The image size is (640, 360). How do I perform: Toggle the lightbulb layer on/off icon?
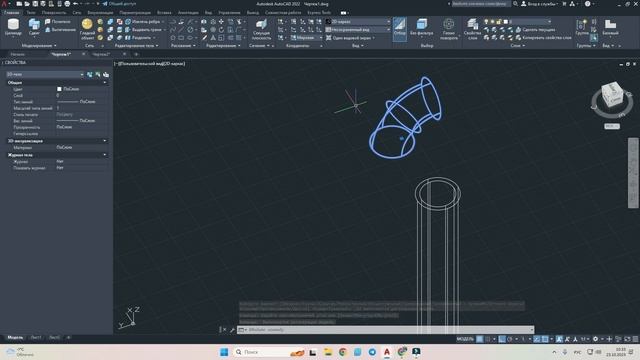pos(486,21)
